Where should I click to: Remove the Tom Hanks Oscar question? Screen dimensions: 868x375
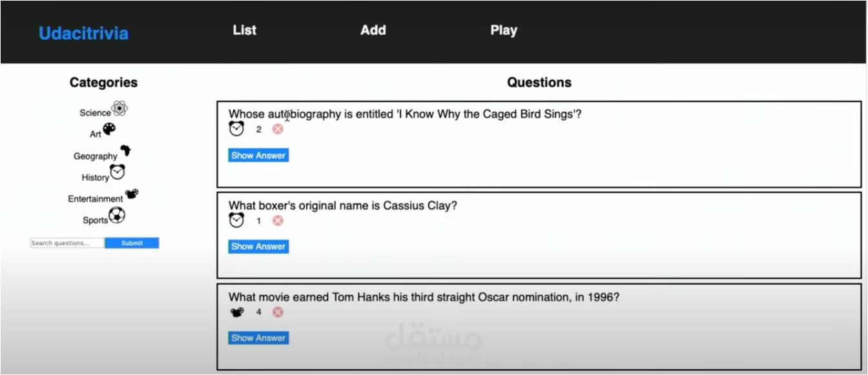click(x=277, y=311)
